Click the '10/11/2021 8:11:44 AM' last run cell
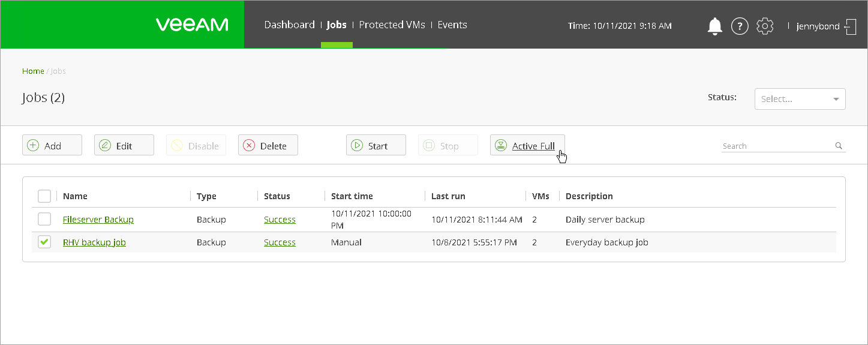Image resolution: width=868 pixels, height=345 pixels. pyautogui.click(x=477, y=220)
